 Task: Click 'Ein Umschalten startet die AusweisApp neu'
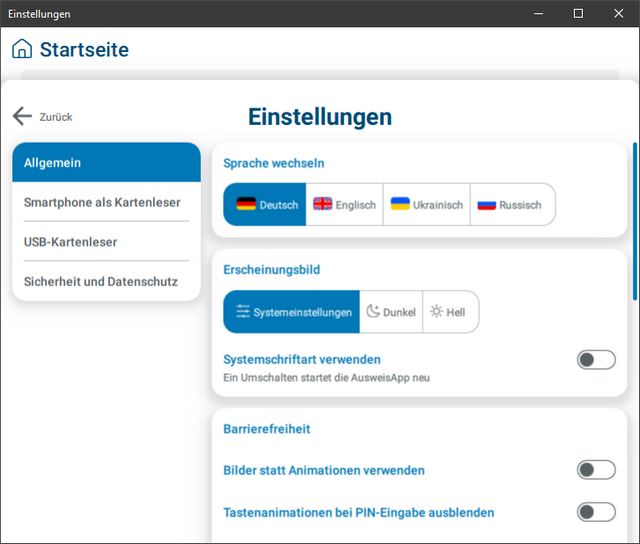pos(327,378)
